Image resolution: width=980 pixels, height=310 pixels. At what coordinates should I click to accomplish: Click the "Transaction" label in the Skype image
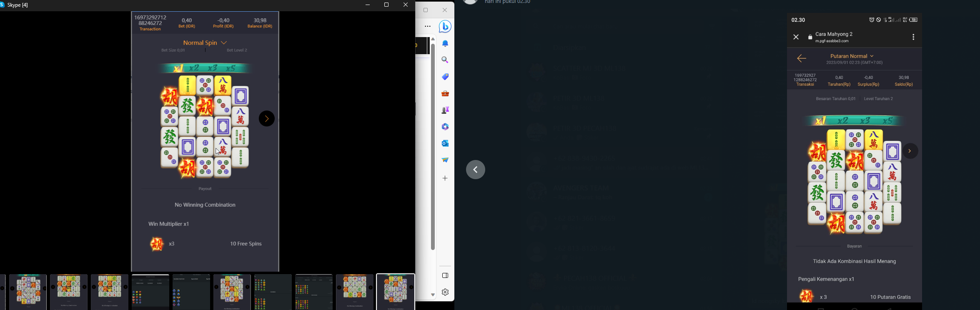(150, 29)
